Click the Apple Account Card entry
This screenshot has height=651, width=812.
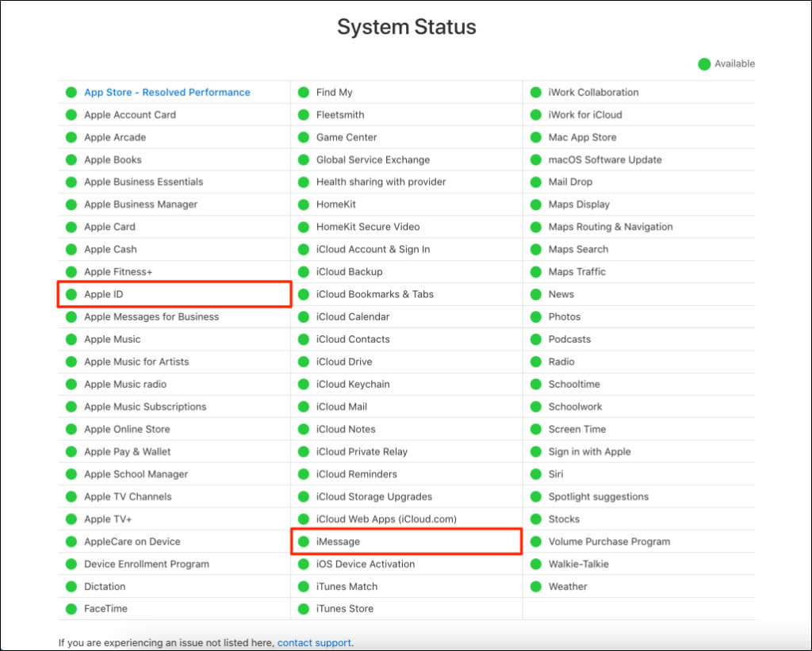pyautogui.click(x=130, y=115)
